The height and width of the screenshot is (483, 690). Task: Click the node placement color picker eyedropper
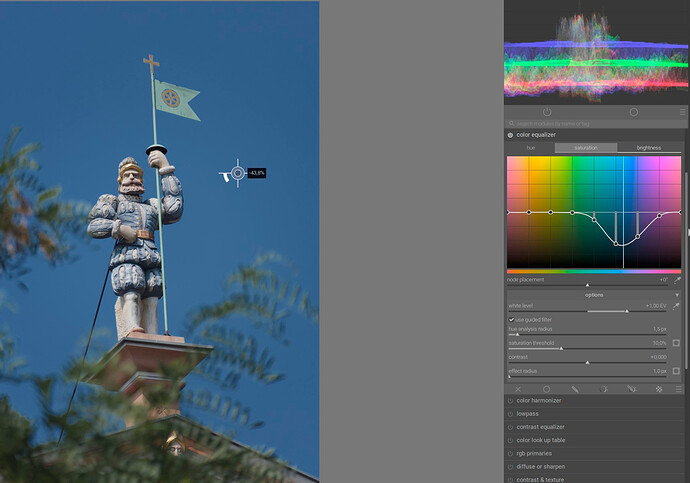pyautogui.click(x=677, y=280)
